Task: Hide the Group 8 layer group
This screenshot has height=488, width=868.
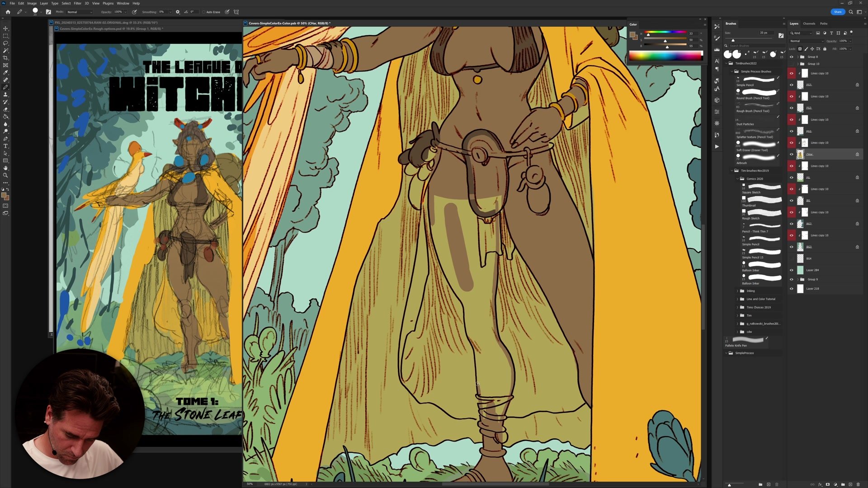Action: 791,57
